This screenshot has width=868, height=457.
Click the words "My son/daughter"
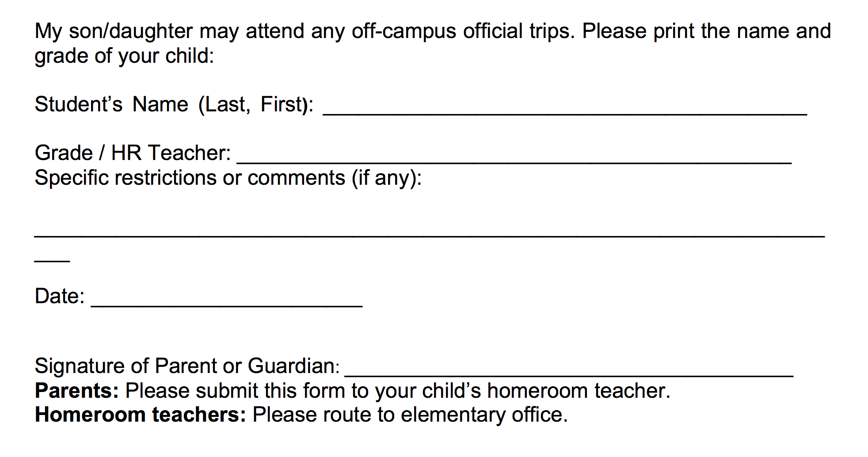(x=114, y=31)
